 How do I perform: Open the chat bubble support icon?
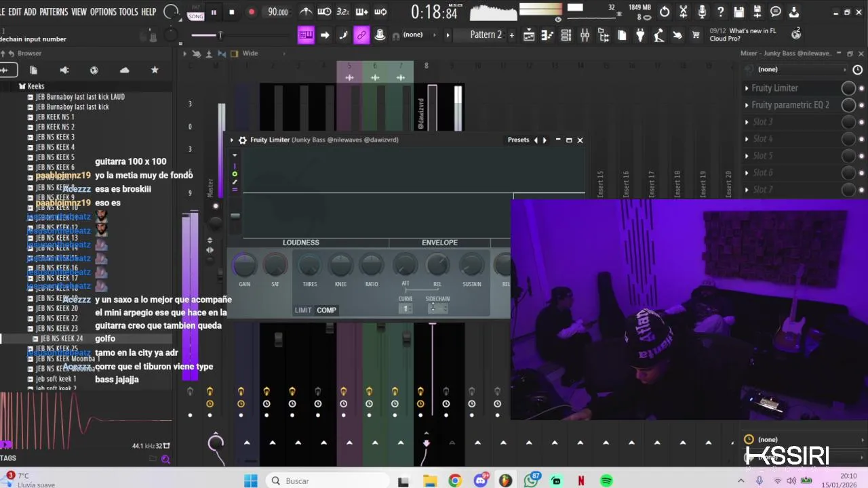(x=776, y=12)
